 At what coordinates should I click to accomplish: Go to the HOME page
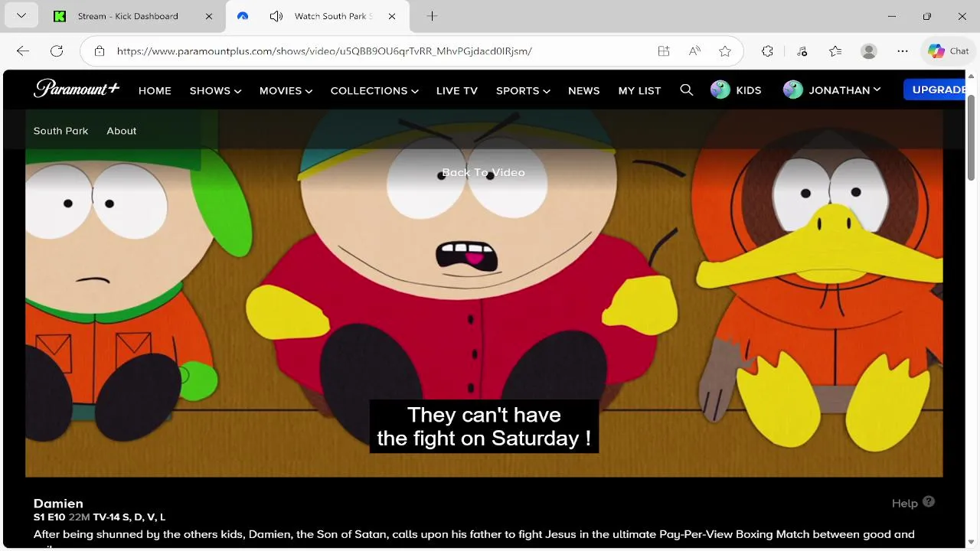point(155,90)
